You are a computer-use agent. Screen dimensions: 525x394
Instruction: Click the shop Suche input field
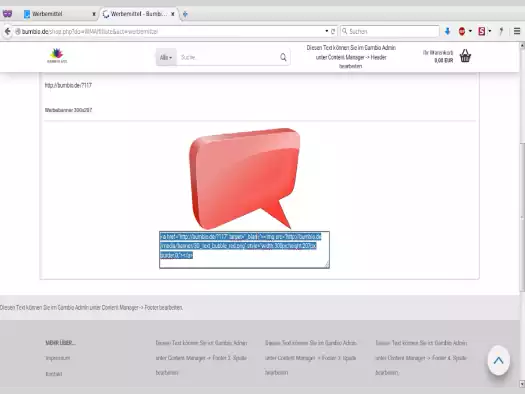[227, 58]
